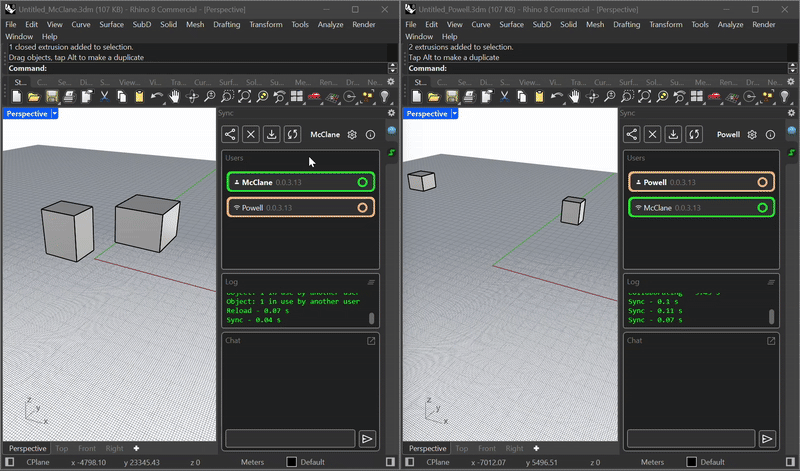
Task: Toggle McClane user status circle in McClane window
Action: coord(362,182)
